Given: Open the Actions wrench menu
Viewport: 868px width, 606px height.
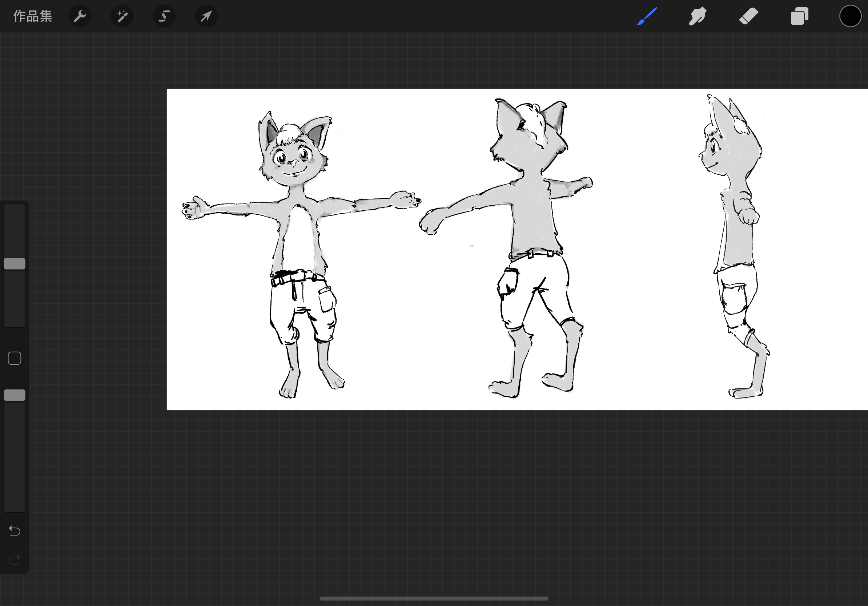Looking at the screenshot, I should pos(80,16).
